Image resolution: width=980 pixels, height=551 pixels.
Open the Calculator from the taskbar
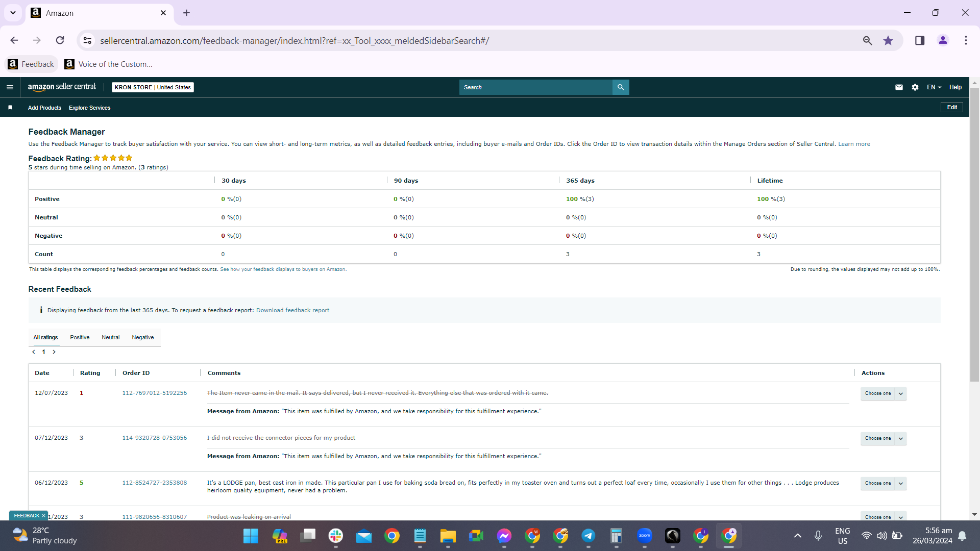coord(616,536)
